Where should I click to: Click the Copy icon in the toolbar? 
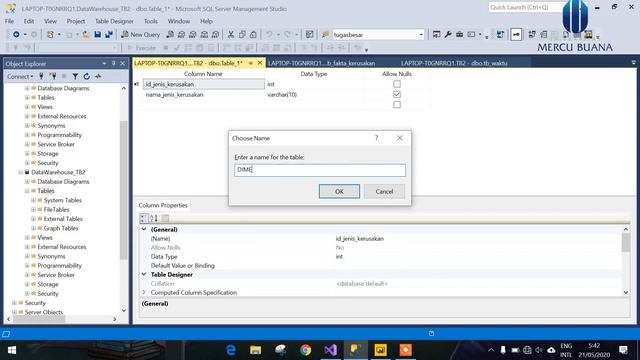(242, 35)
